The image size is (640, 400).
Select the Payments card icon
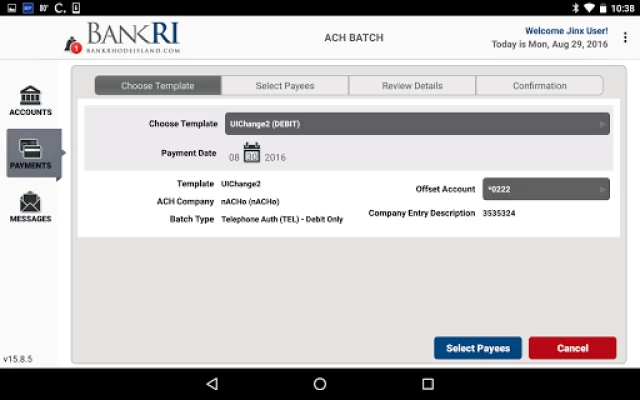point(31,150)
